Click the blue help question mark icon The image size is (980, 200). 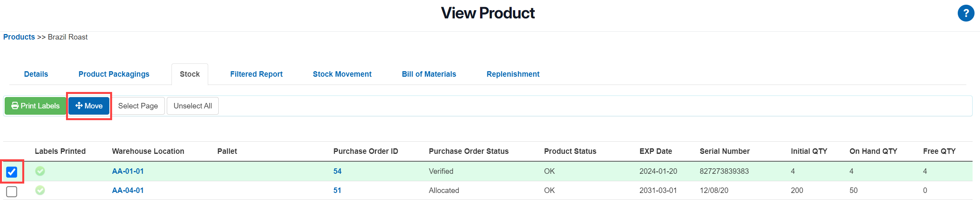(x=966, y=13)
